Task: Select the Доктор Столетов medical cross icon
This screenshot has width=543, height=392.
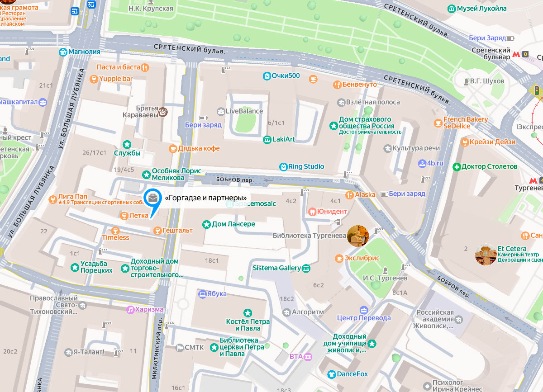Action: (x=457, y=167)
